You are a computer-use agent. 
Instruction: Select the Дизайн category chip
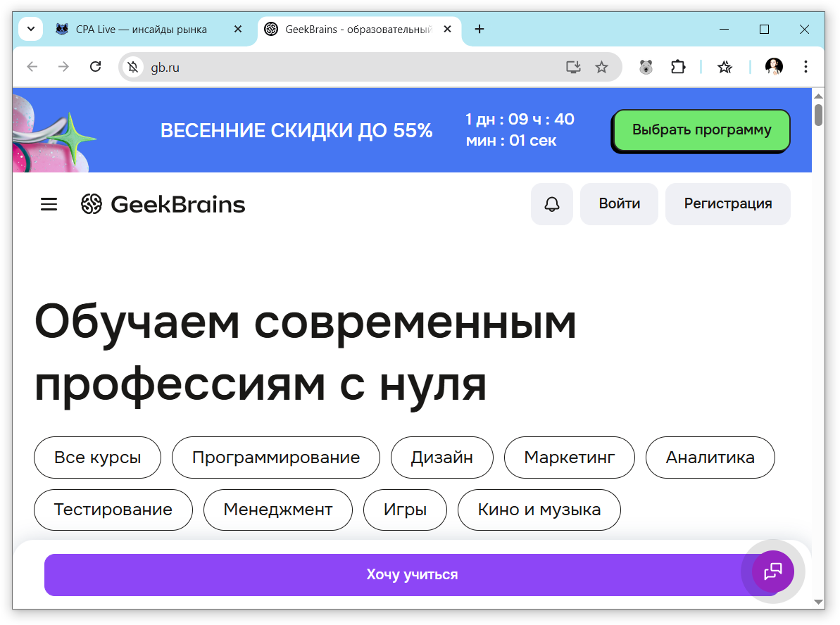tap(442, 457)
